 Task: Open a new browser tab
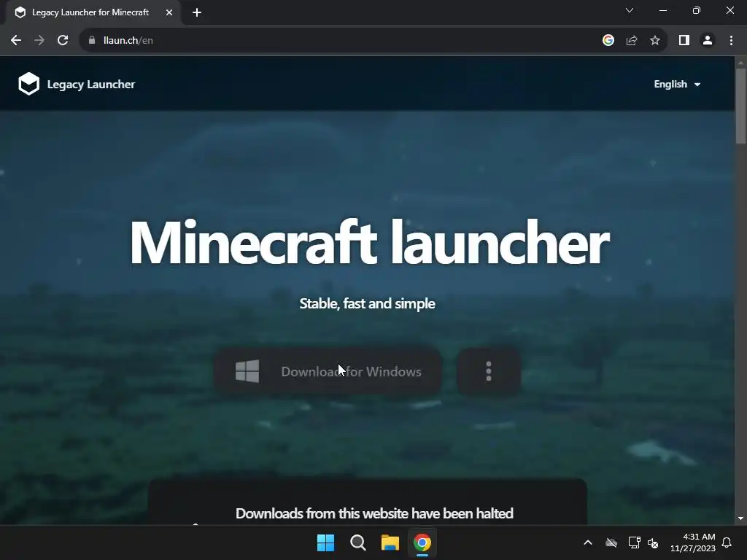coord(197,12)
